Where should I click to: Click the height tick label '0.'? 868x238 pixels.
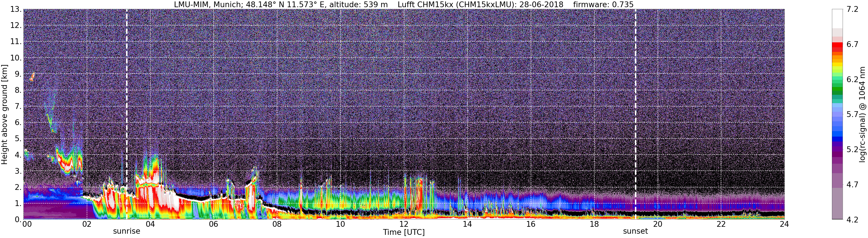pyautogui.click(x=18, y=220)
